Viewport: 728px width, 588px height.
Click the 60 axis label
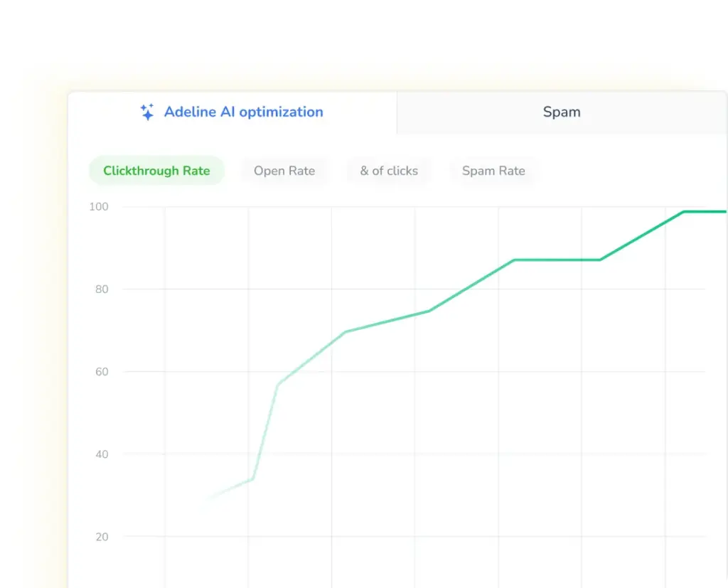102,372
